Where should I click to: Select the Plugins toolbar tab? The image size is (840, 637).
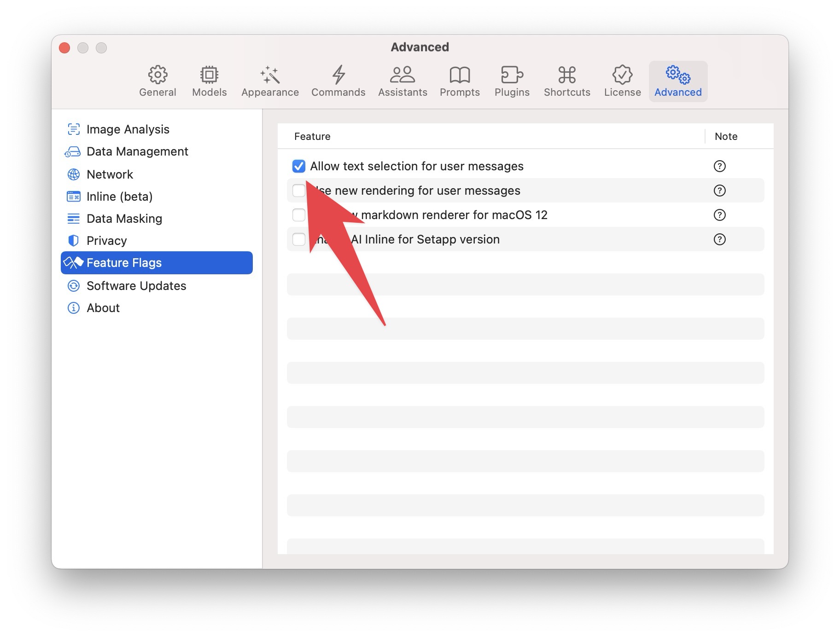pos(512,81)
